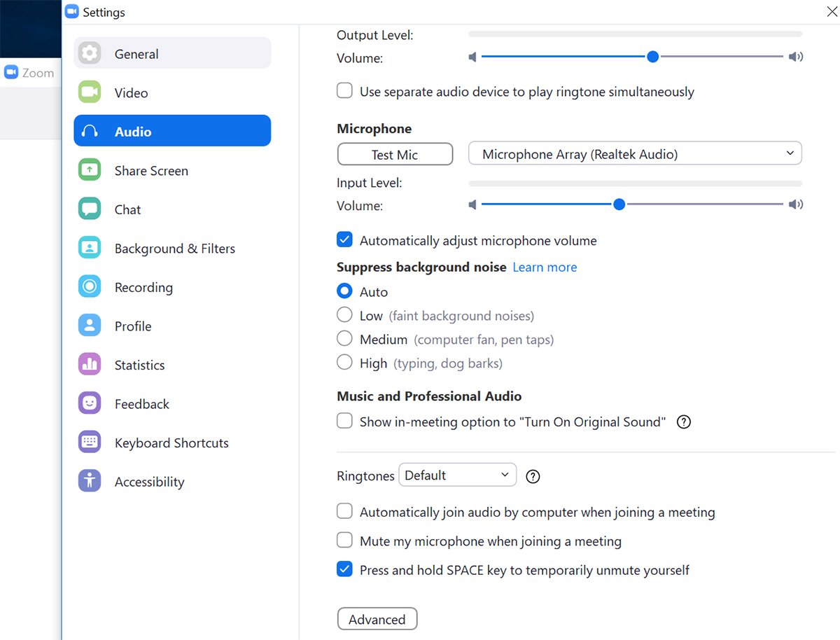
Task: Click the Accessibility person icon
Action: click(90, 482)
